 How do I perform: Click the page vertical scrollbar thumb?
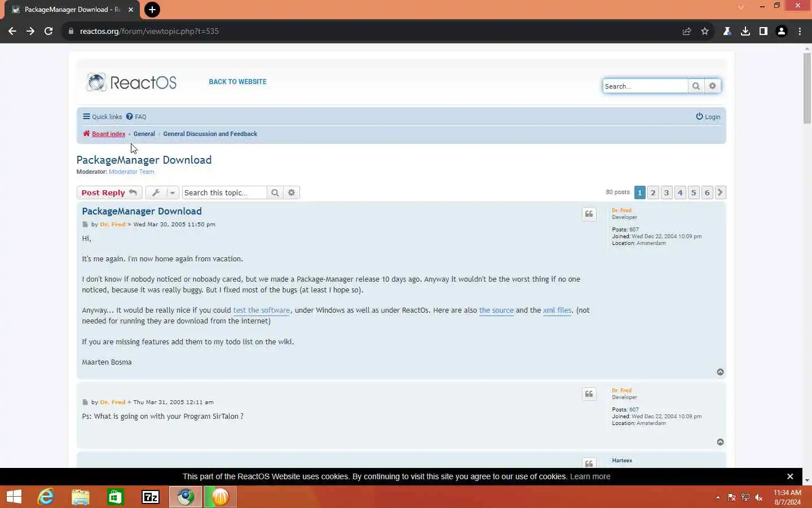(807, 89)
